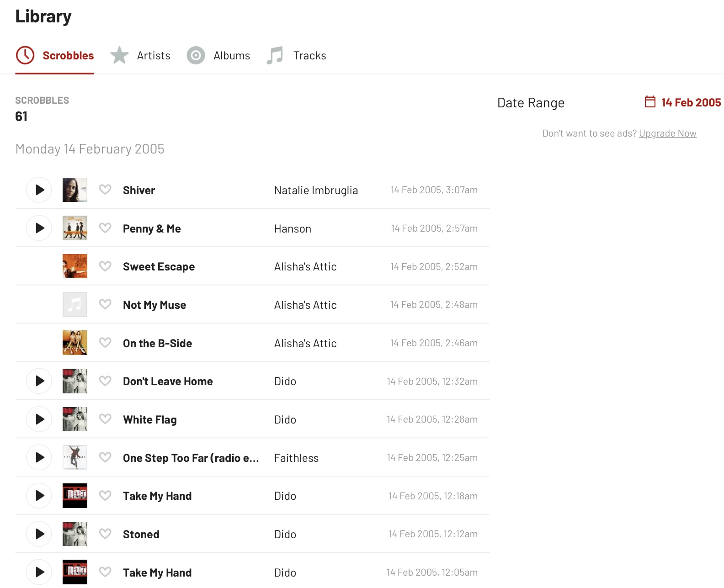Open the Stoned album cover
The width and height of the screenshot is (724, 588).
[75, 534]
